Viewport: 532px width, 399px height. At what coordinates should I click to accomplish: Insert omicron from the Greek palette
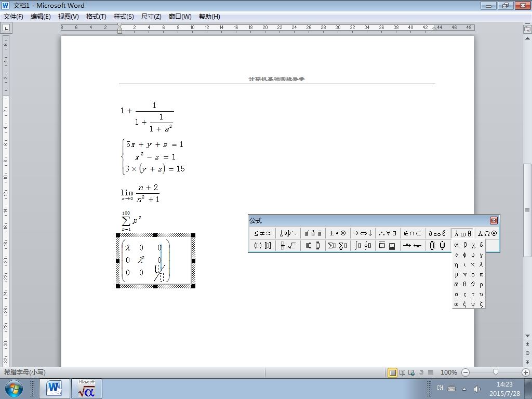pyautogui.click(x=473, y=274)
